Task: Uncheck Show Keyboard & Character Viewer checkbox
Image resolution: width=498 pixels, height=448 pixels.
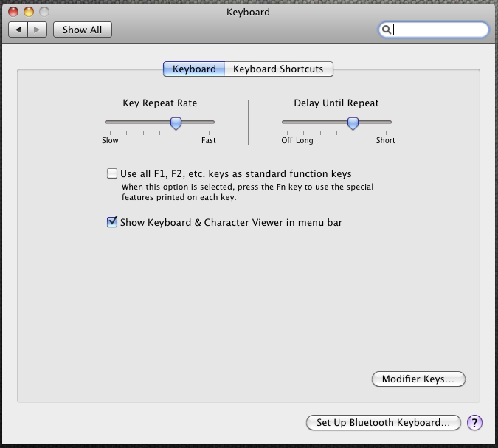Action: tap(112, 221)
